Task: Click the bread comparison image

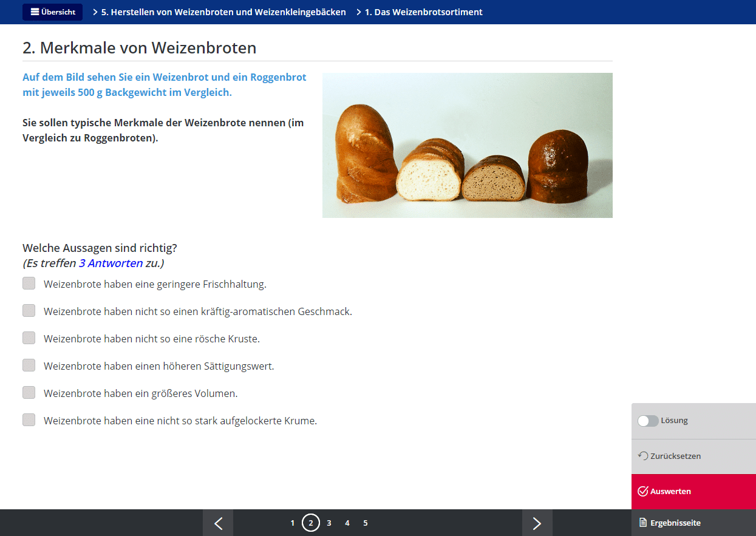Action: [x=467, y=146]
